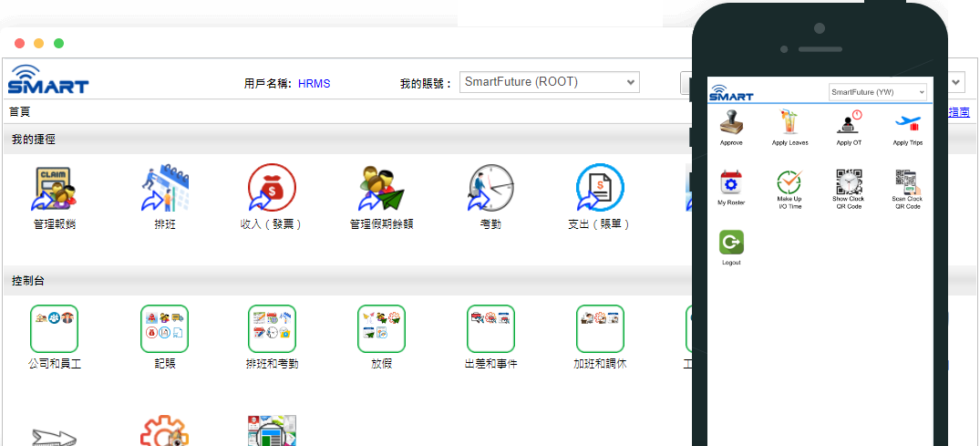Click the 考勤 attendance clock icon
The width and height of the screenshot is (980, 446).
click(x=490, y=188)
